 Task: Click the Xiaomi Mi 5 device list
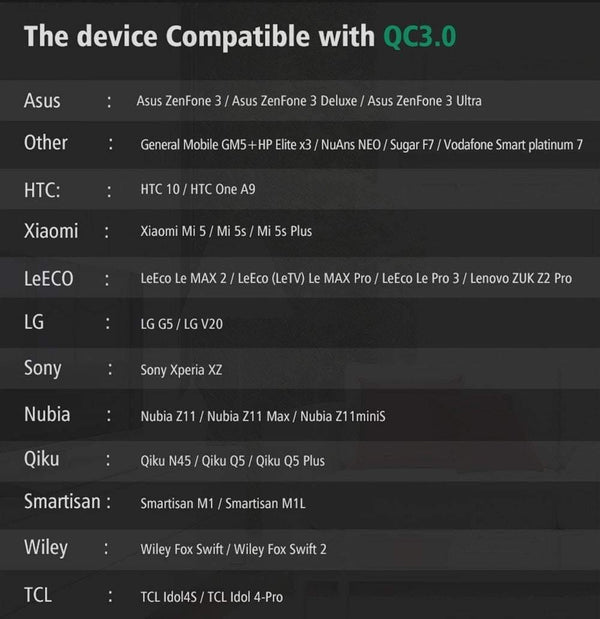click(226, 232)
